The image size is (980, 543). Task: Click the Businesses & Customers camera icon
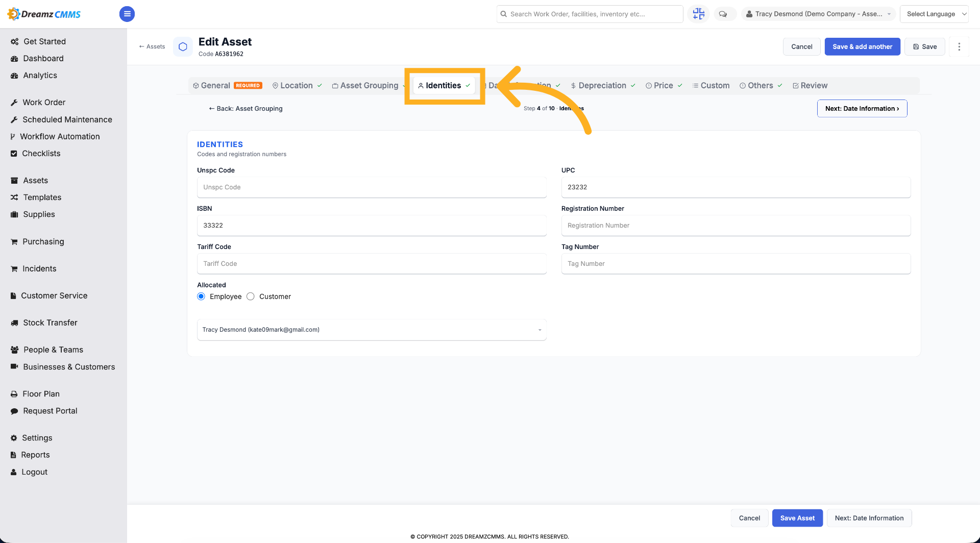14,367
